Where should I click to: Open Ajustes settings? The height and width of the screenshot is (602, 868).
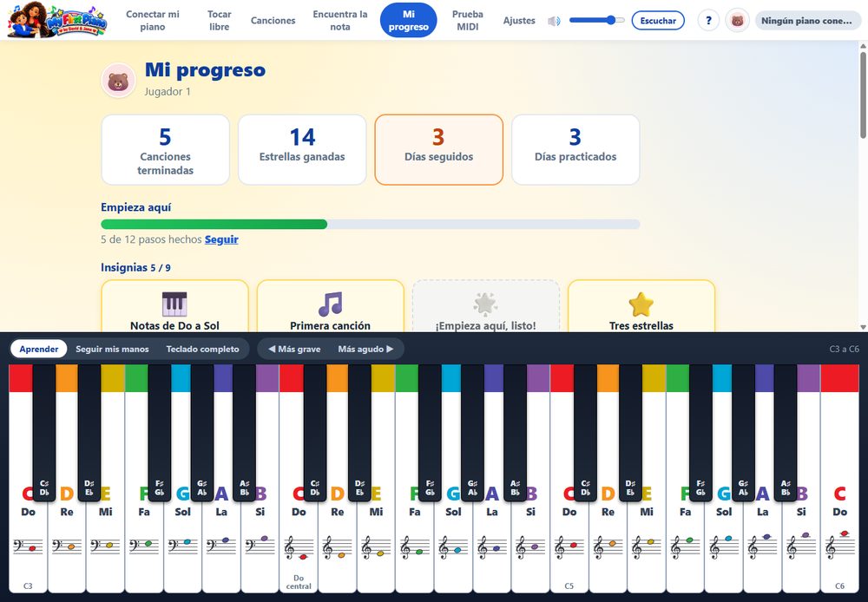click(x=519, y=21)
